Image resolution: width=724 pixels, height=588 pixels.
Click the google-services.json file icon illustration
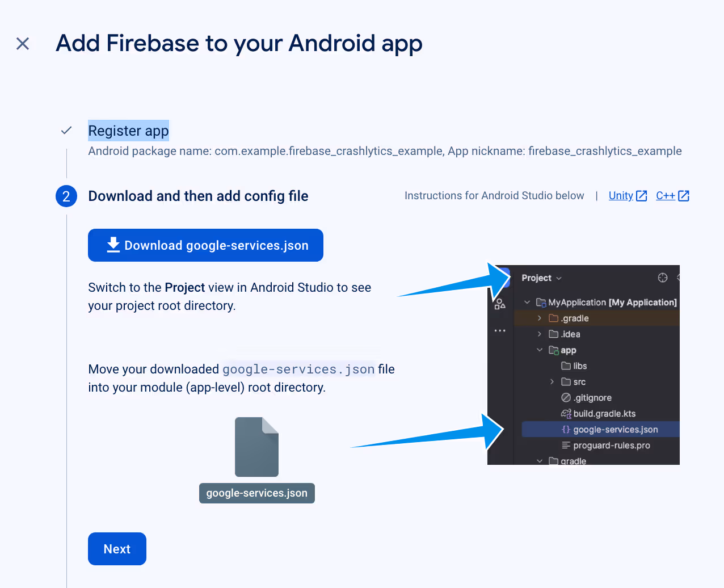pyautogui.click(x=256, y=447)
